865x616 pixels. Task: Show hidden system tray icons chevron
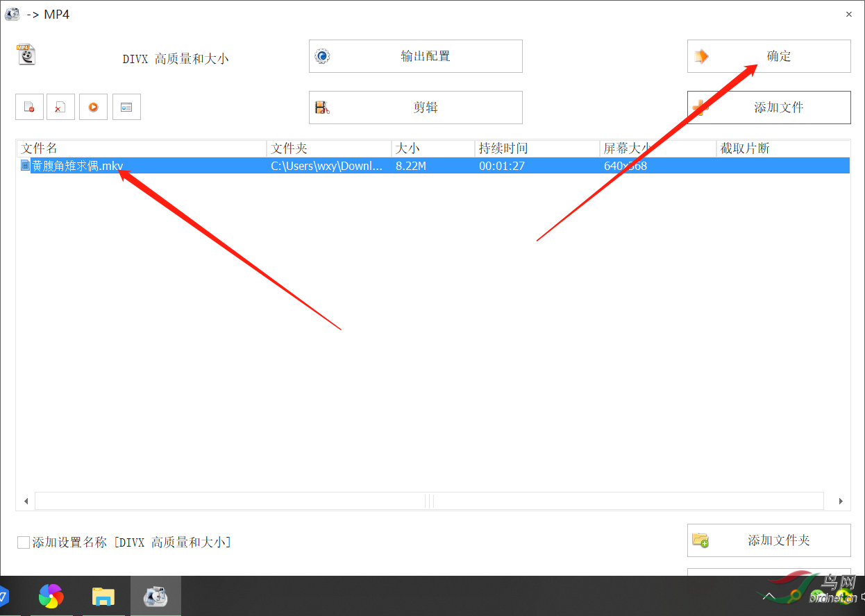[x=769, y=597]
